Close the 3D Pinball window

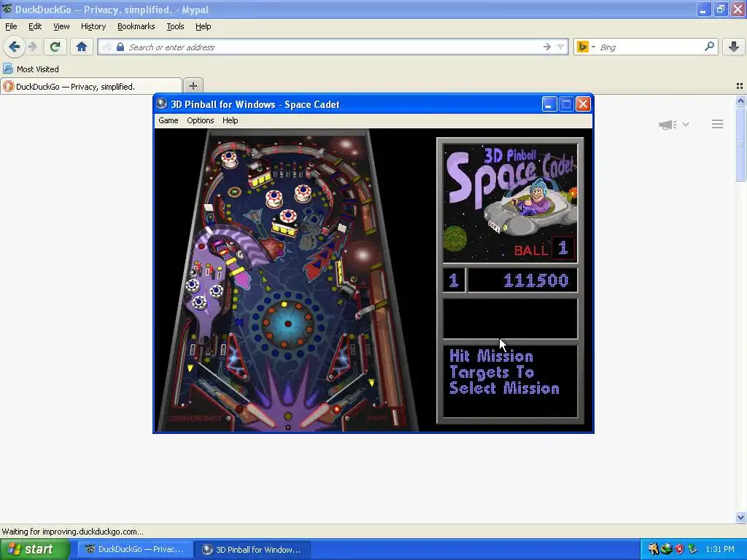click(x=583, y=104)
